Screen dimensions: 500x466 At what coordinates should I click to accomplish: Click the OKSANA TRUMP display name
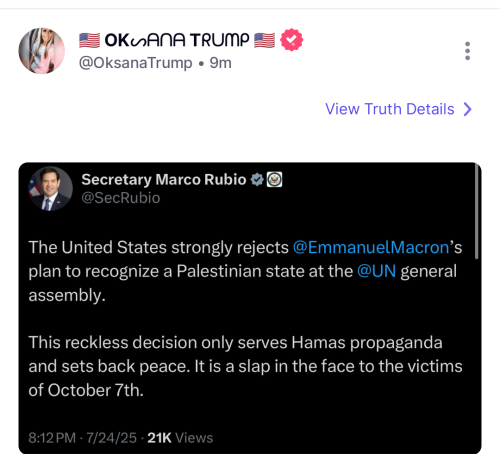point(177,40)
